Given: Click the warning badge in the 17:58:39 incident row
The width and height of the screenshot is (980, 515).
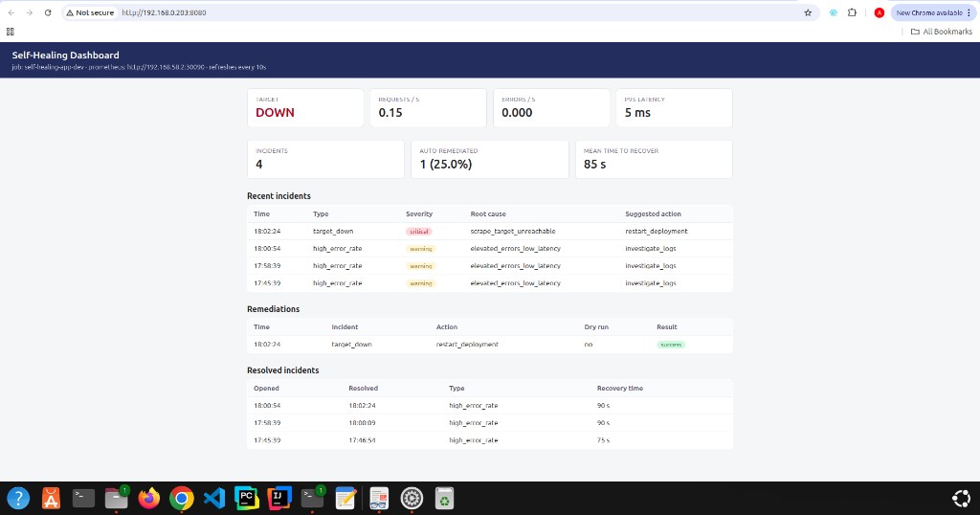Looking at the screenshot, I should [x=421, y=266].
